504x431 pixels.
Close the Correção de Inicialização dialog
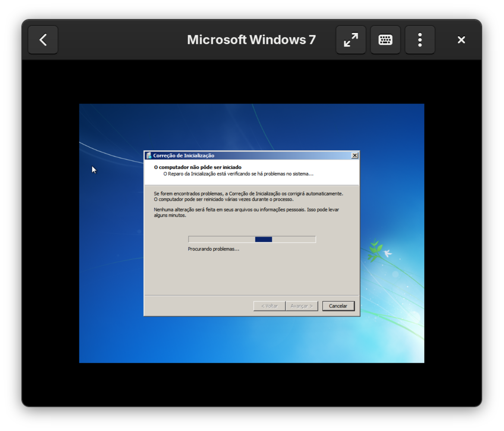click(355, 155)
